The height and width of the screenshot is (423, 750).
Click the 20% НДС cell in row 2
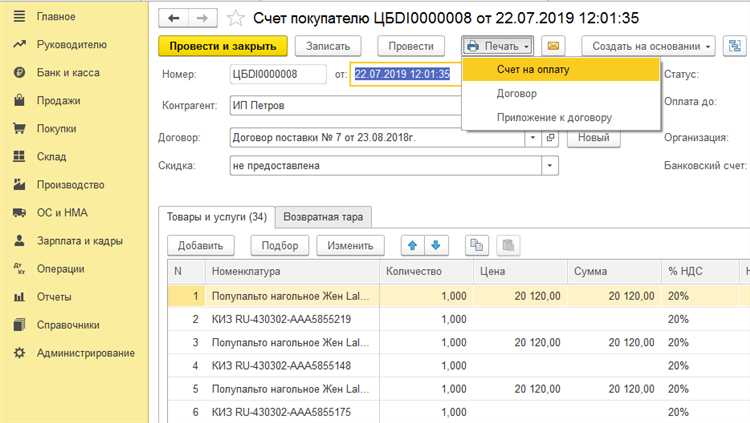(x=700, y=319)
